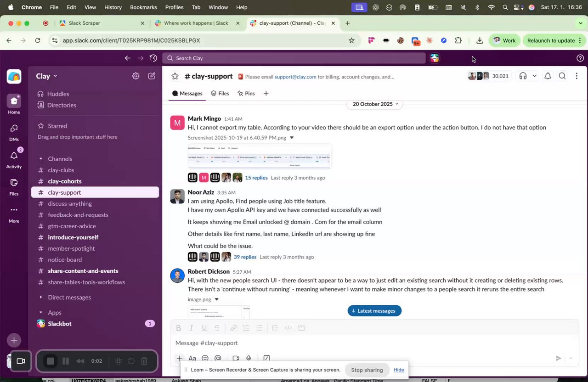Record a video clip in the composer
This screenshot has height=382, width=588.
click(x=236, y=359)
